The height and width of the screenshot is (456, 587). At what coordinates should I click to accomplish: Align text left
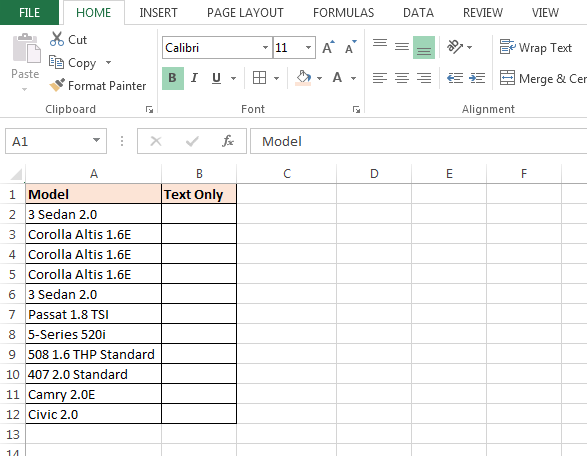tap(380, 78)
